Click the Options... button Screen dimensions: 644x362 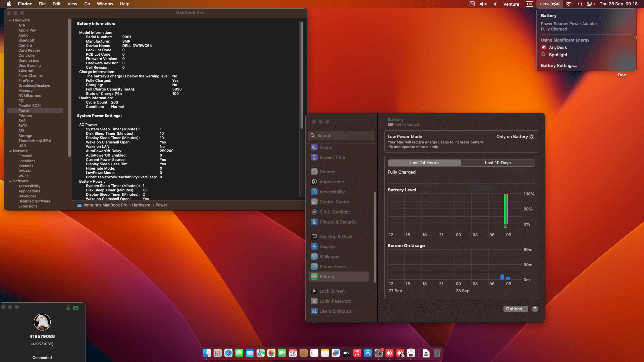[516, 309]
